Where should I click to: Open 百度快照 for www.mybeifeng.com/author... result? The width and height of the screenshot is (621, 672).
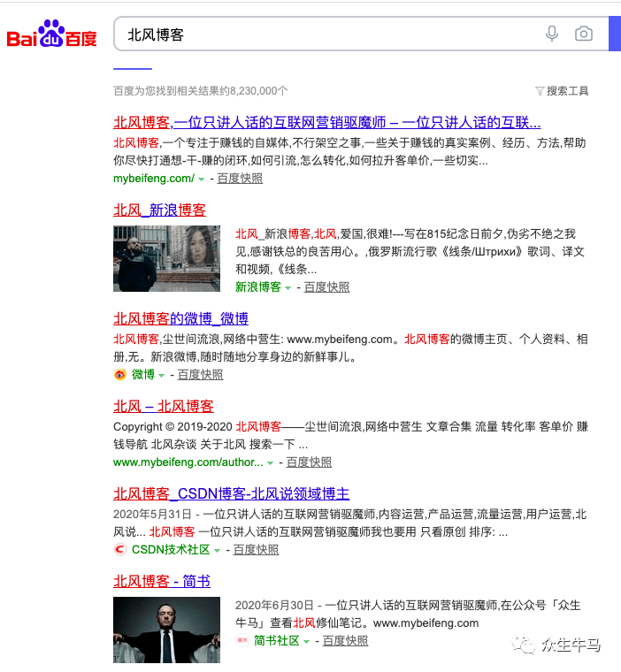click(x=309, y=462)
